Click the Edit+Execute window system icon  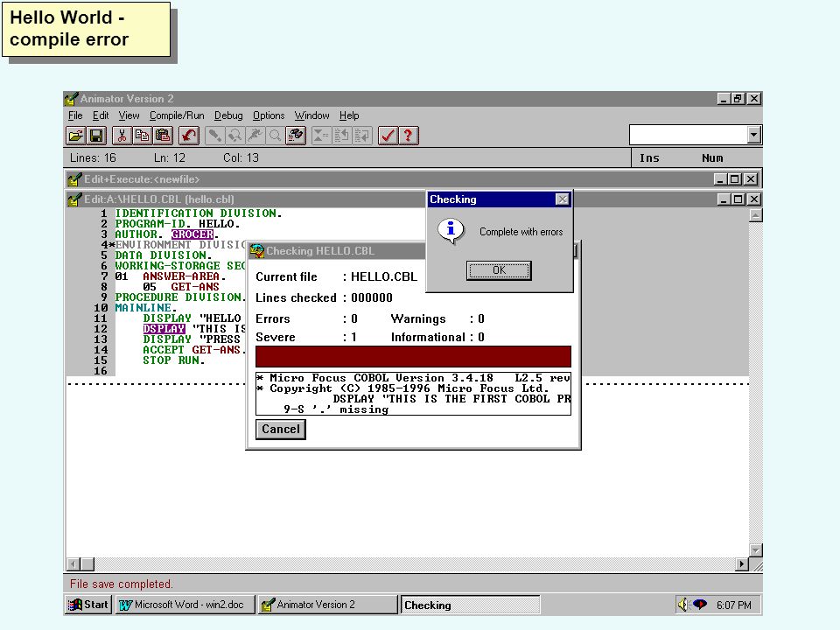coord(74,178)
